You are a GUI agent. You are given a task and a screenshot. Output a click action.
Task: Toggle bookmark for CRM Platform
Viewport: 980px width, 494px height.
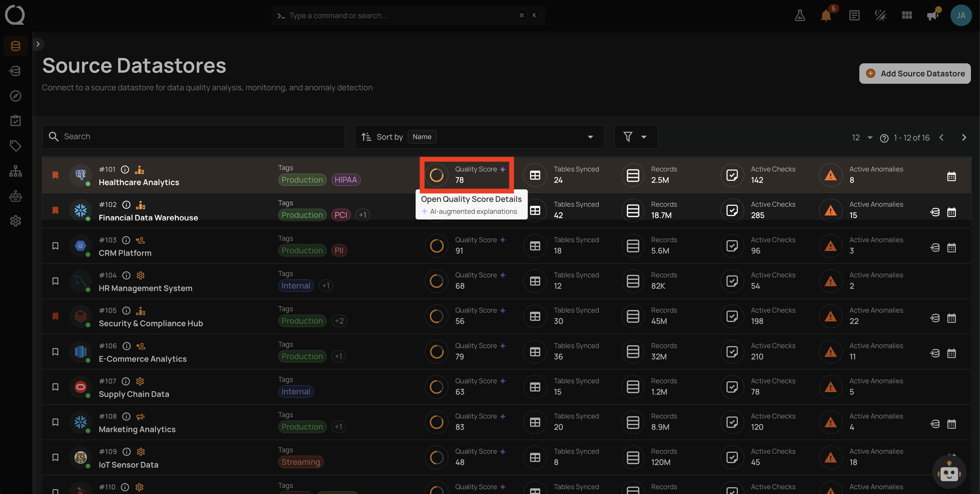(x=55, y=246)
